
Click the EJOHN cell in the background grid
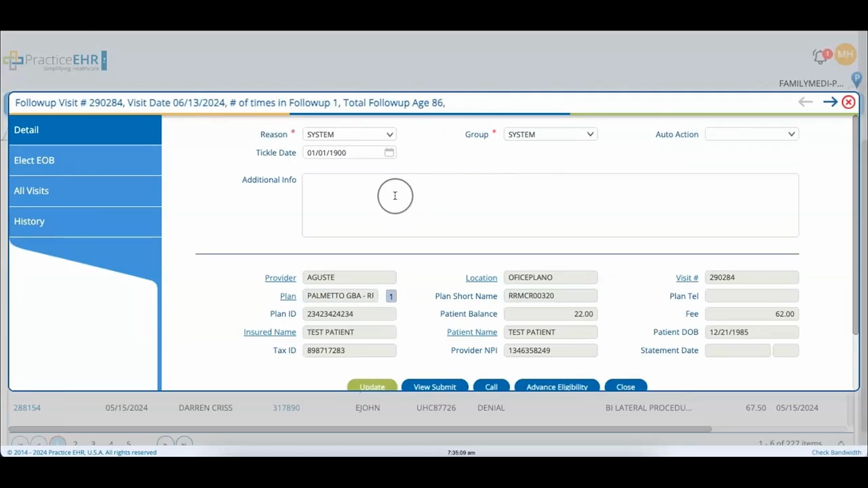point(368,407)
